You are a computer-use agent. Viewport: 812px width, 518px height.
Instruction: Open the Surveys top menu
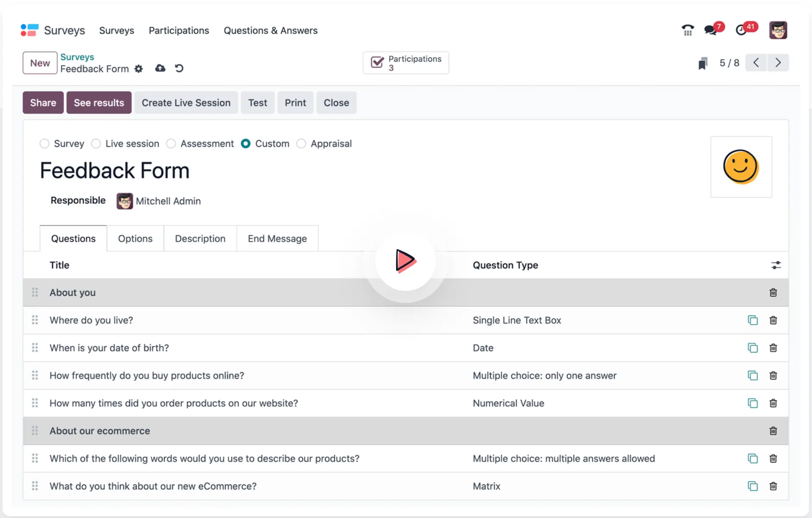coord(116,31)
